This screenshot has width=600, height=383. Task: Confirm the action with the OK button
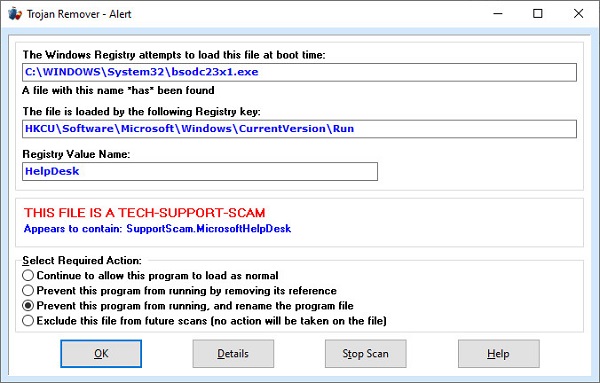point(101,354)
